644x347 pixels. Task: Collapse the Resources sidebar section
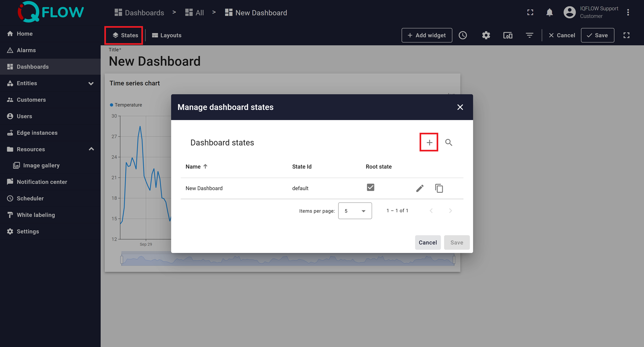point(91,149)
